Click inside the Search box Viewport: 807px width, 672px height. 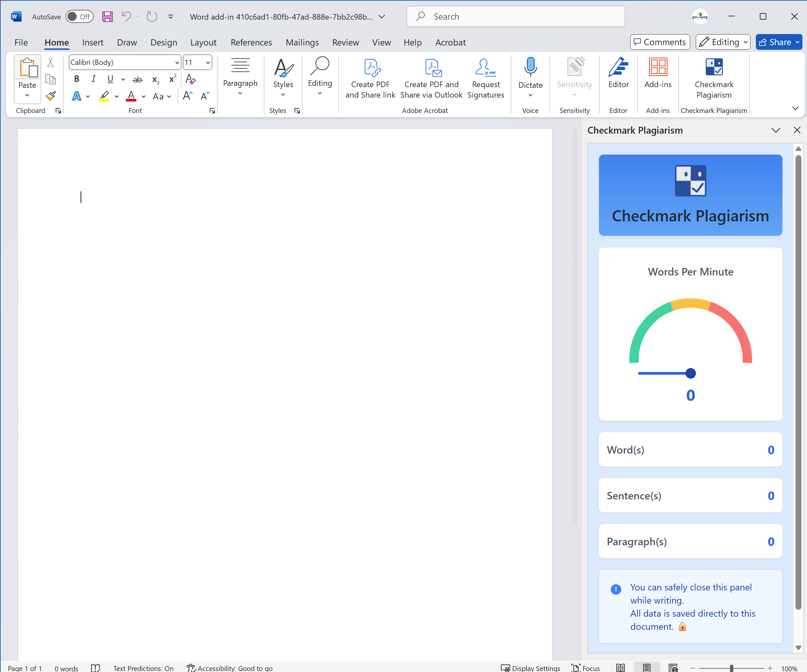515,16
